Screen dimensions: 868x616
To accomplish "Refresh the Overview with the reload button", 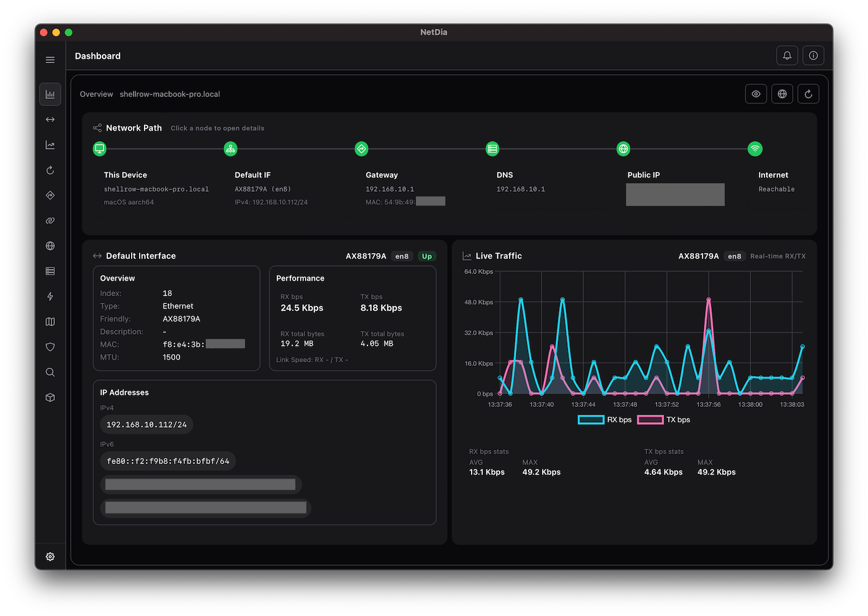I will click(x=808, y=93).
